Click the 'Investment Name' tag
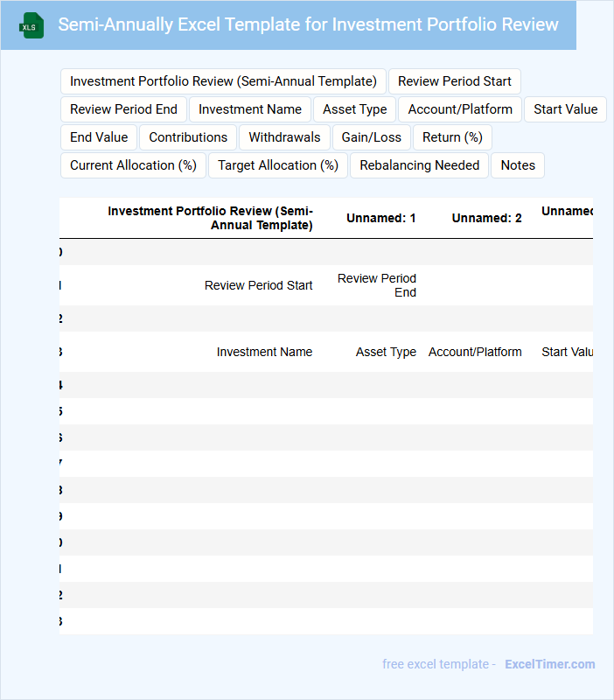 [250, 109]
